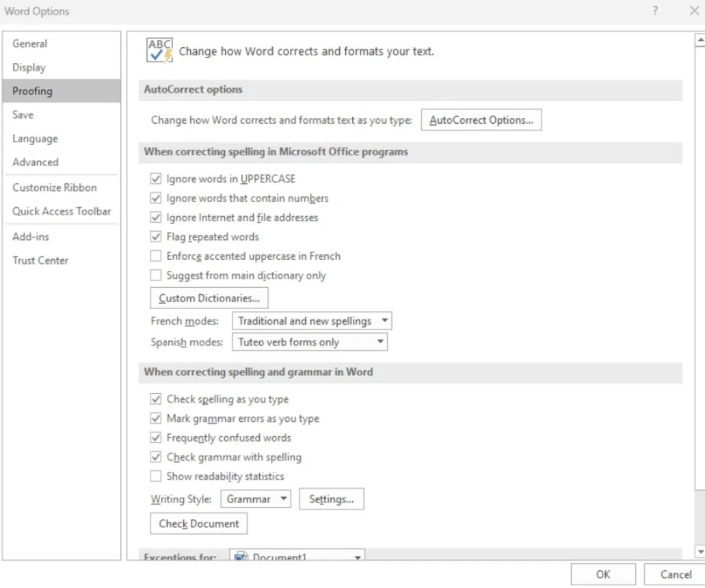Open the Display options category
Image resolution: width=705 pixels, height=588 pixels.
62,68
